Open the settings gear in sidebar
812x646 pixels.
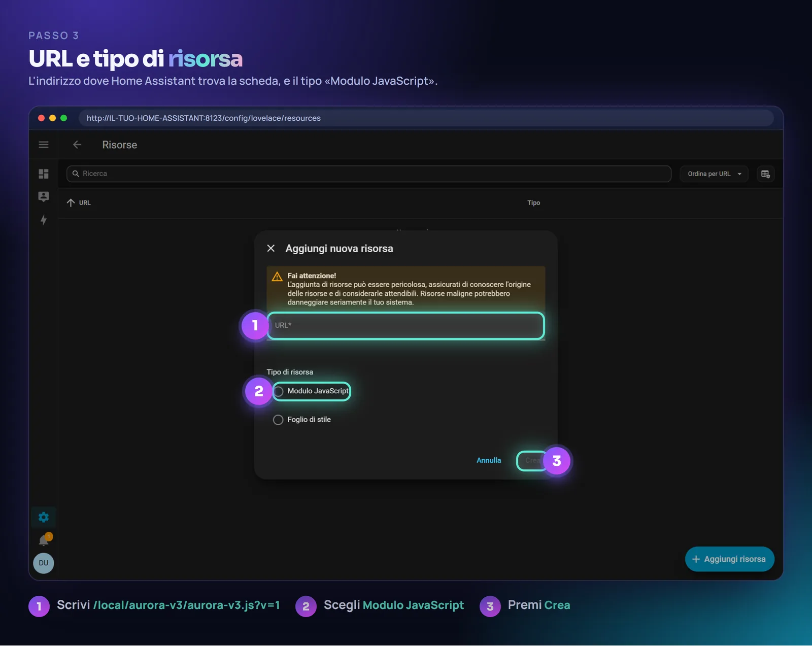(x=44, y=517)
